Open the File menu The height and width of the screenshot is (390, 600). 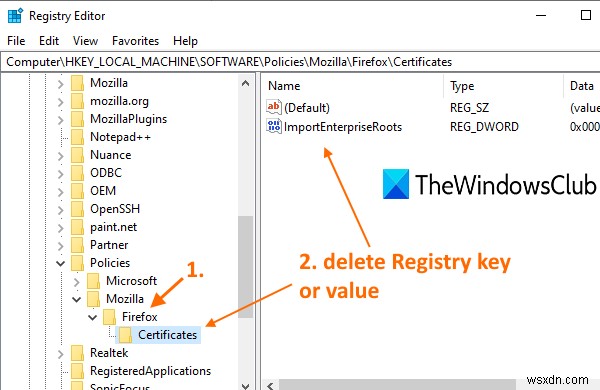[x=16, y=41]
